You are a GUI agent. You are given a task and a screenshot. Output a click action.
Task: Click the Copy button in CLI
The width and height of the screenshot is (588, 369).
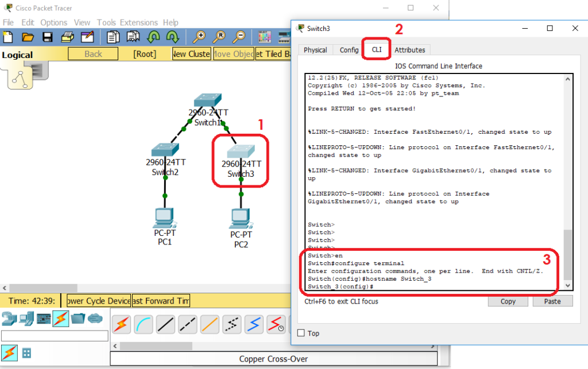(x=508, y=301)
